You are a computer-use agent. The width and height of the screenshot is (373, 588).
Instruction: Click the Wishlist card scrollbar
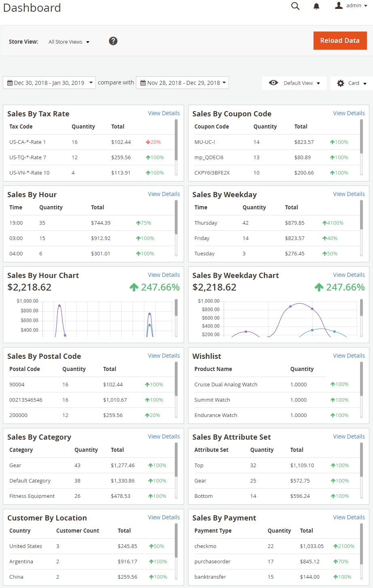click(x=361, y=379)
